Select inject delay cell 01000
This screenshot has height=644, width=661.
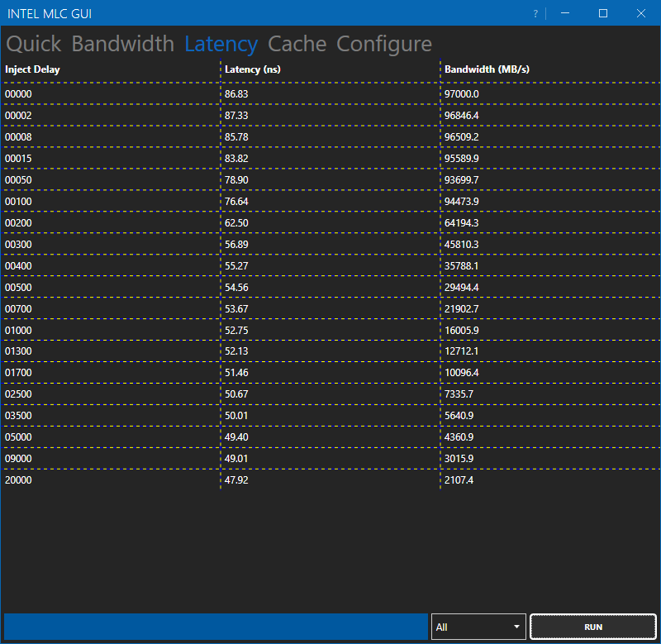point(18,331)
